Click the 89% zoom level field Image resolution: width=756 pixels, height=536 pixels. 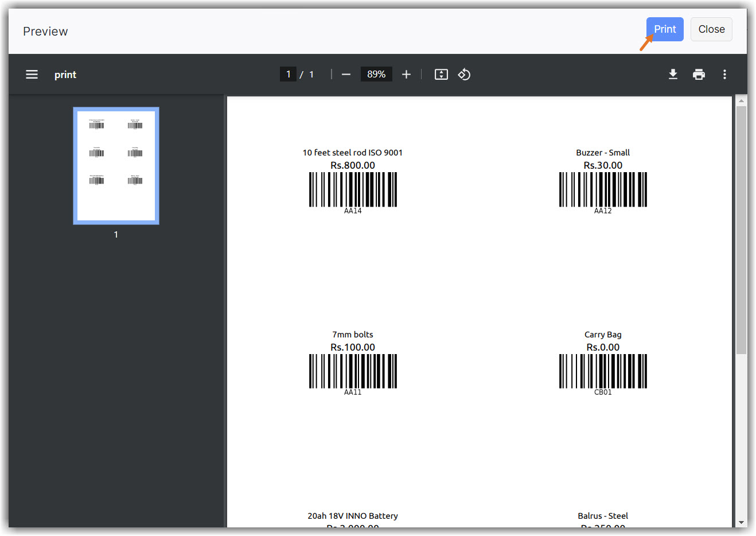[x=376, y=74]
